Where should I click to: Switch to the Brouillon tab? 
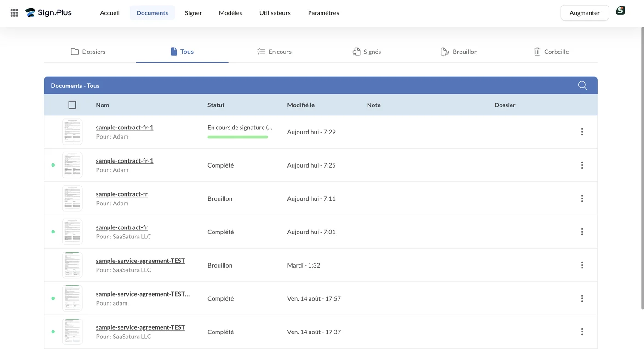click(459, 52)
